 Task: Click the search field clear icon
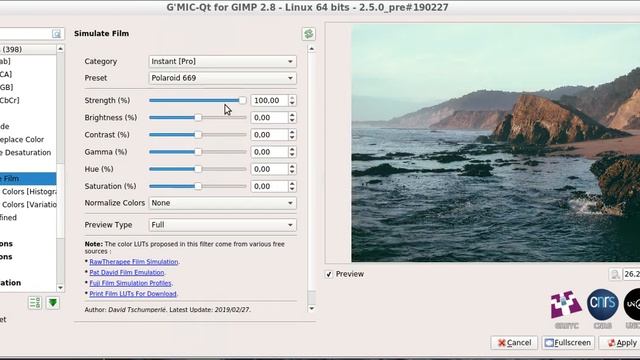click(56, 34)
